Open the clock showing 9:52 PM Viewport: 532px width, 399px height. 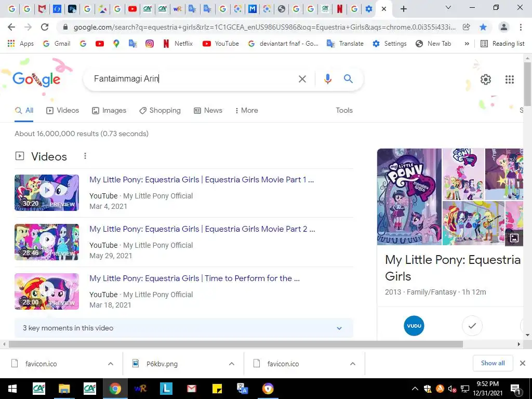pos(487,389)
